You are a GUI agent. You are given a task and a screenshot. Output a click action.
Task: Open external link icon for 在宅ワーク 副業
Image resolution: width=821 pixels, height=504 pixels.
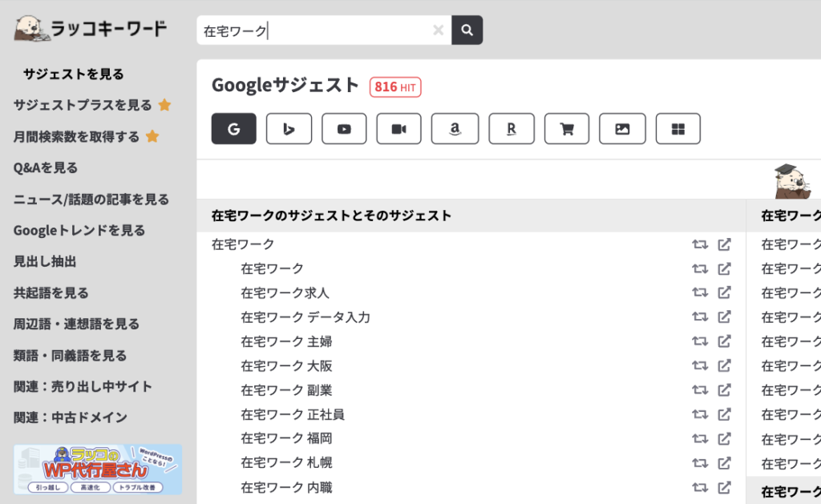724,390
